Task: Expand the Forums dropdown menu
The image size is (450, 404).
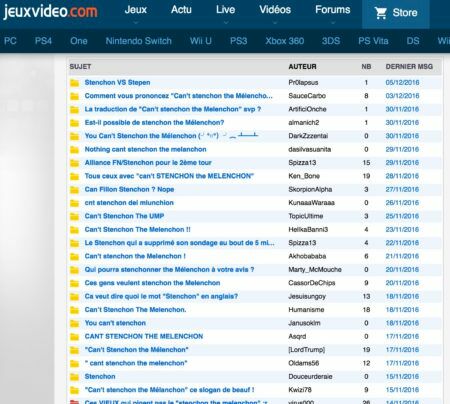Action: [x=333, y=10]
